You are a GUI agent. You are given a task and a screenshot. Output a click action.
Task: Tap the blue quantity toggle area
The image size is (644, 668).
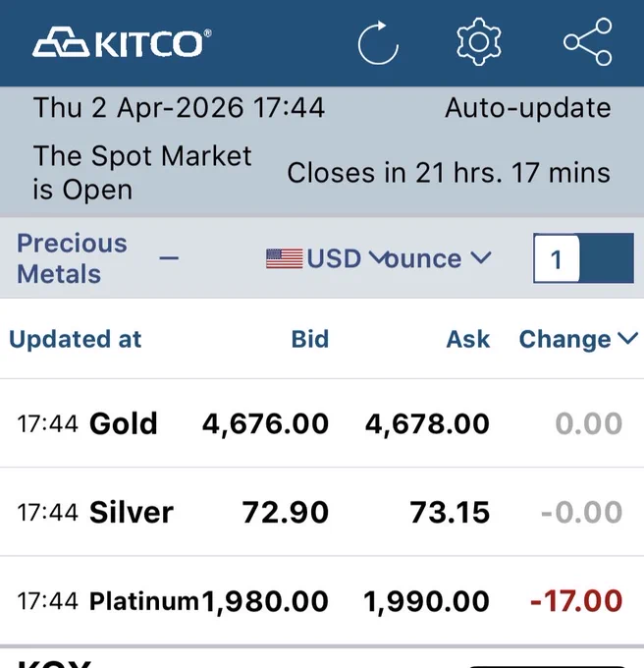607,258
